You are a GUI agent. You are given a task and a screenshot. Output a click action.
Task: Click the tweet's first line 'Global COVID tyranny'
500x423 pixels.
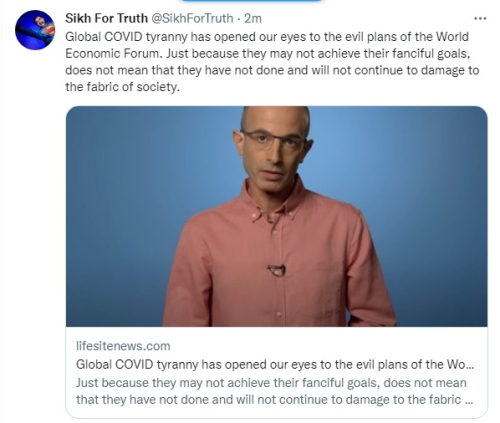pos(126,37)
